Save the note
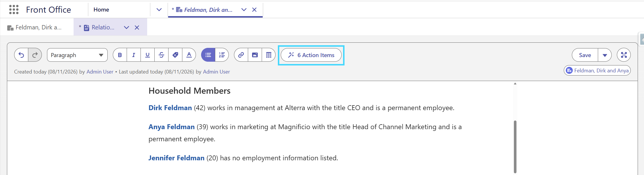This screenshot has width=644, height=175. click(x=585, y=55)
